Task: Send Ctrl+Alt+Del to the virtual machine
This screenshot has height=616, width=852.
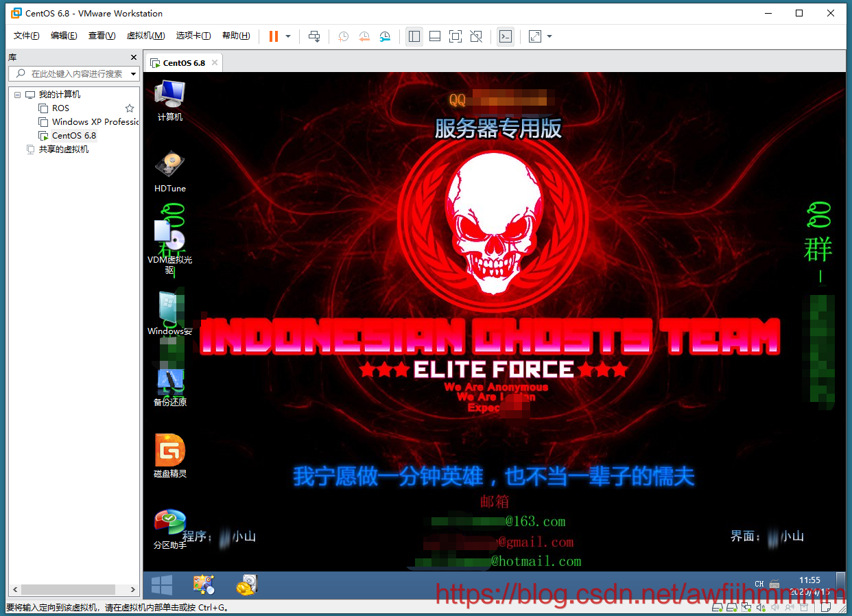Action: 314,36
